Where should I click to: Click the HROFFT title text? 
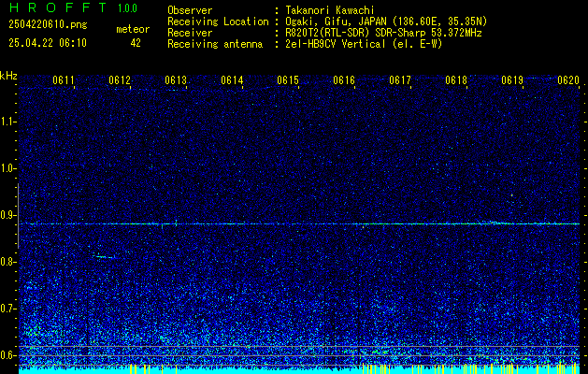coord(57,7)
